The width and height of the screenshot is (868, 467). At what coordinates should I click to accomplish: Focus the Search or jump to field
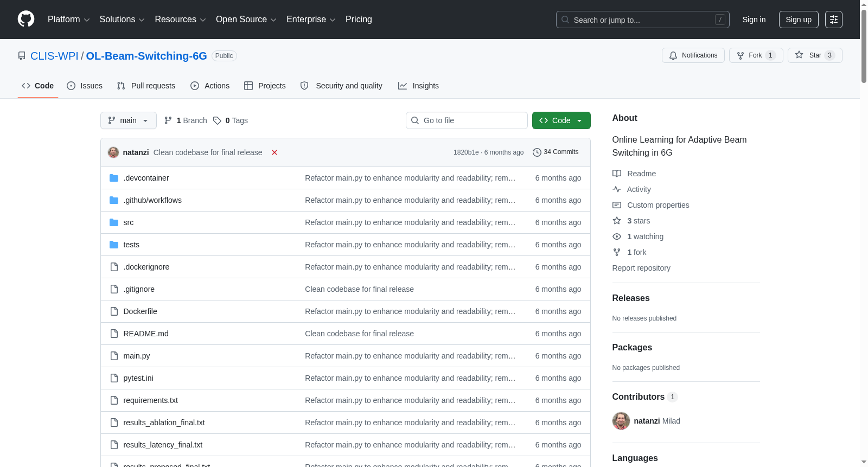(643, 20)
